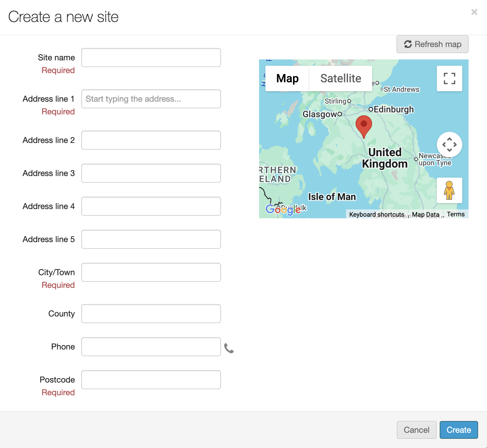Click the Map Data button
Image resolution: width=487 pixels, height=448 pixels.
coord(425,214)
